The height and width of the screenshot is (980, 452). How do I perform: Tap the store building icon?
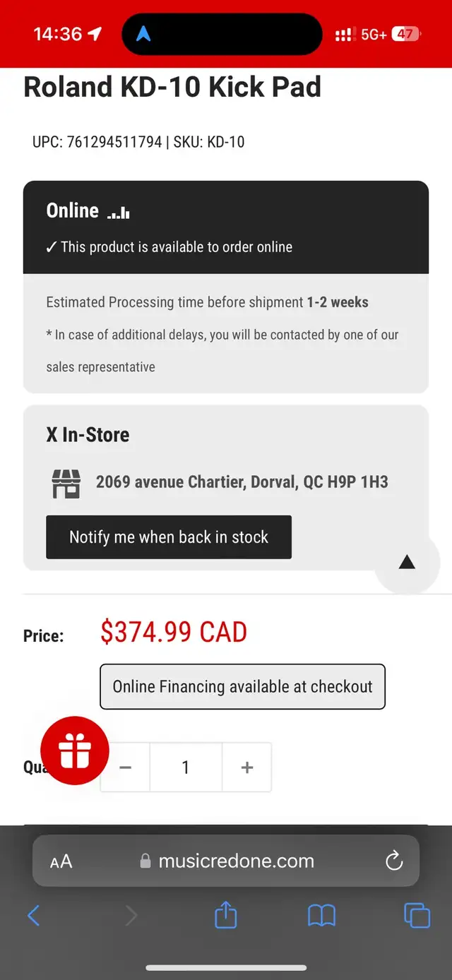tap(66, 483)
